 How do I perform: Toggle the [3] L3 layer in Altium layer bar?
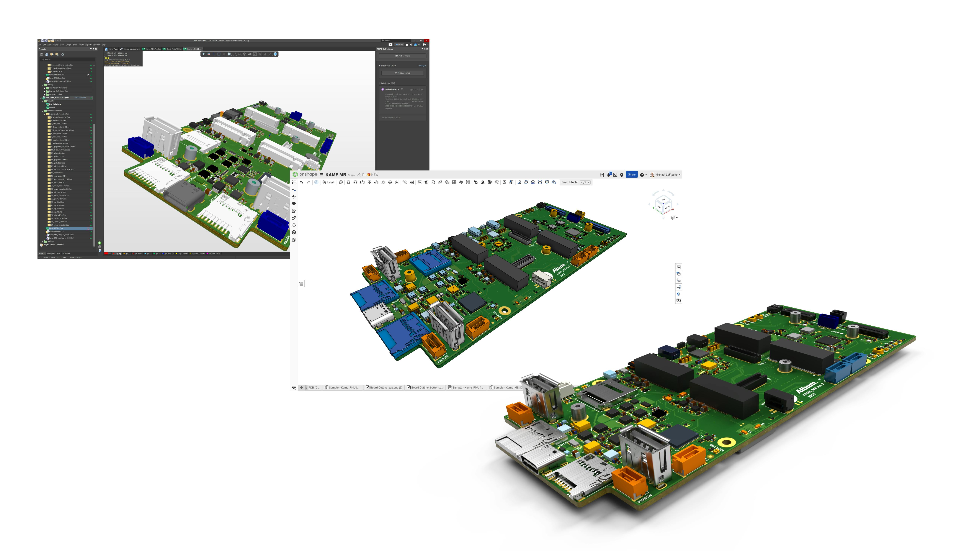point(127,253)
